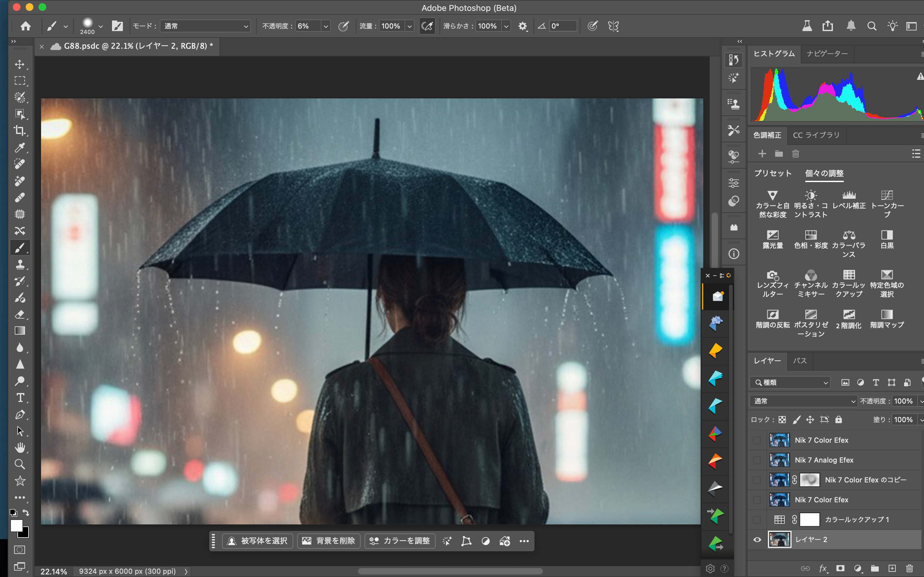
Task: Select the Type tool
Action: click(x=20, y=397)
